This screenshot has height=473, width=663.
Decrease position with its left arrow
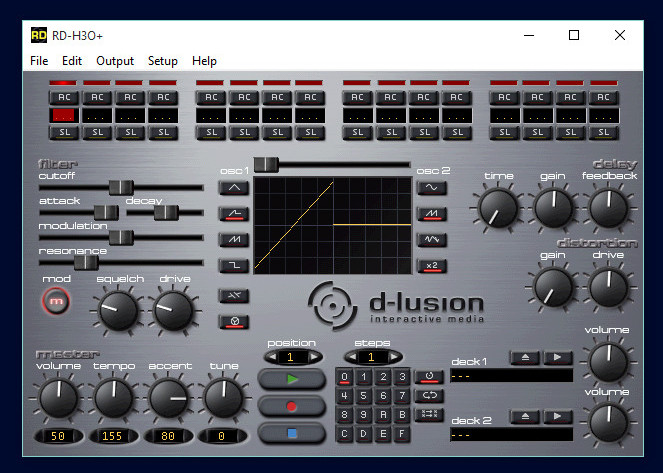point(273,357)
